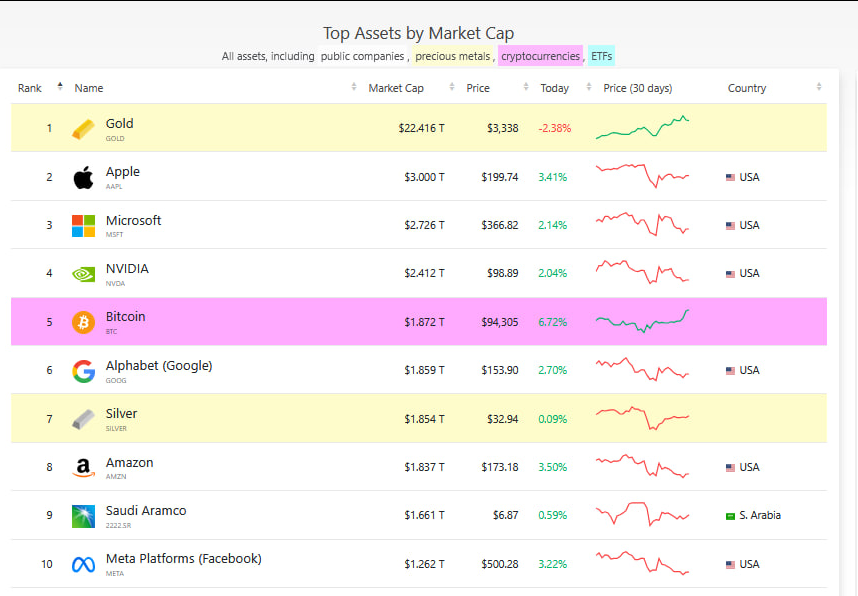858x596 pixels.
Task: Click the Bitcoin coin icon
Action: point(84,321)
